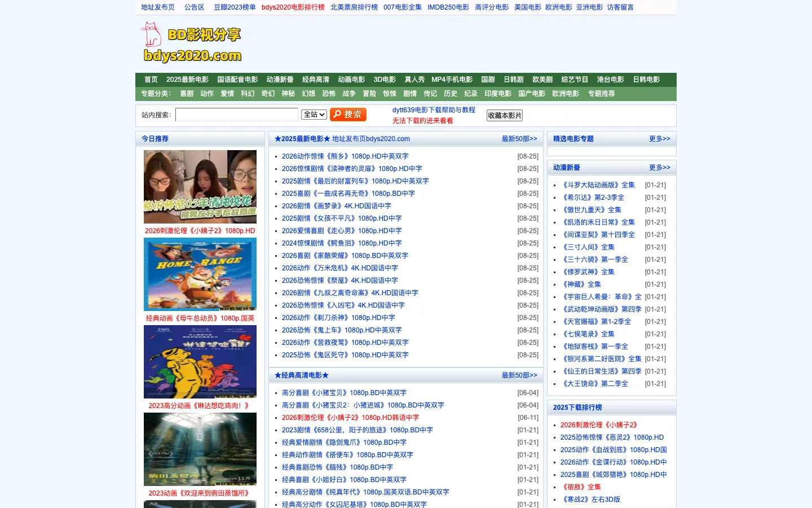Open 2026剧情《画梦录》4K.HD国语中字

337,206
